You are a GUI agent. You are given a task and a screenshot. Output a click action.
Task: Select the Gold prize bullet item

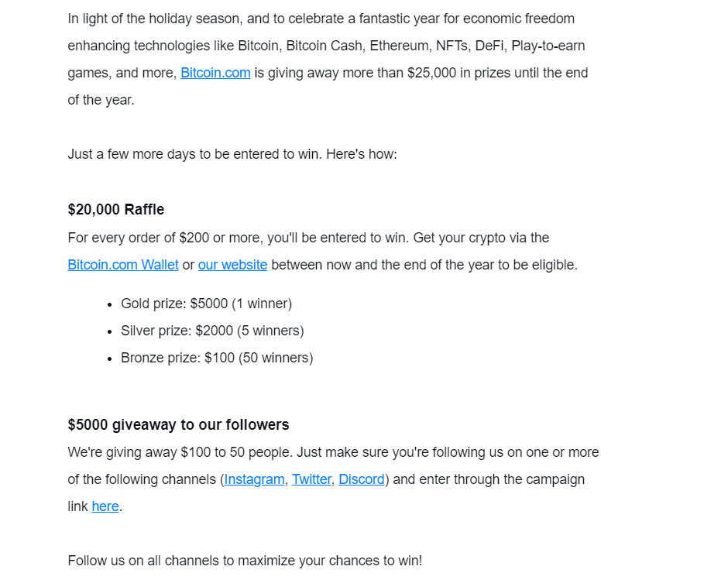(x=207, y=304)
